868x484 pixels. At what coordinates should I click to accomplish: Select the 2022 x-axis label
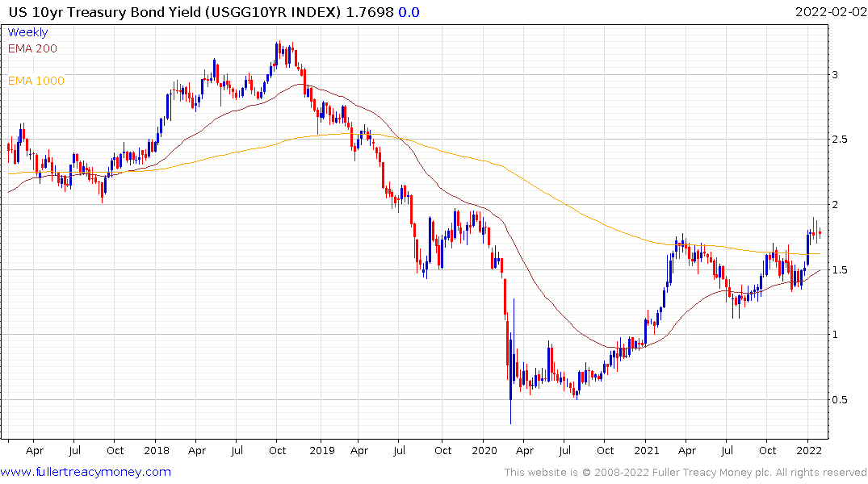pyautogui.click(x=809, y=450)
